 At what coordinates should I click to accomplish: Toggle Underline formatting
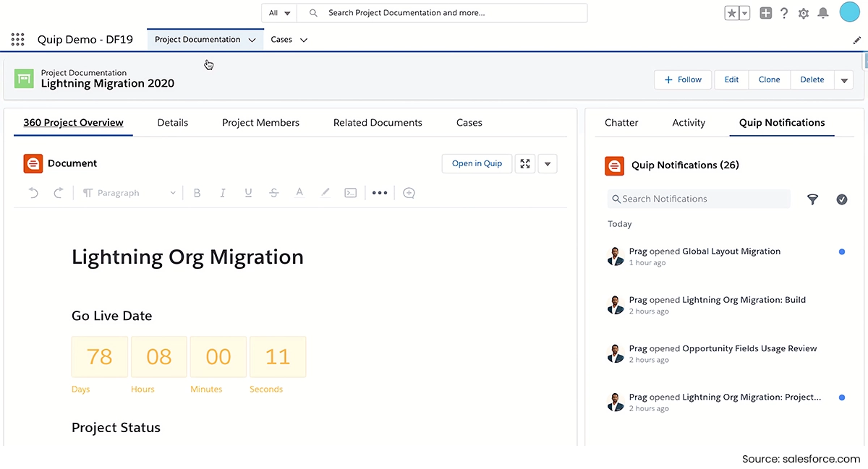(248, 193)
